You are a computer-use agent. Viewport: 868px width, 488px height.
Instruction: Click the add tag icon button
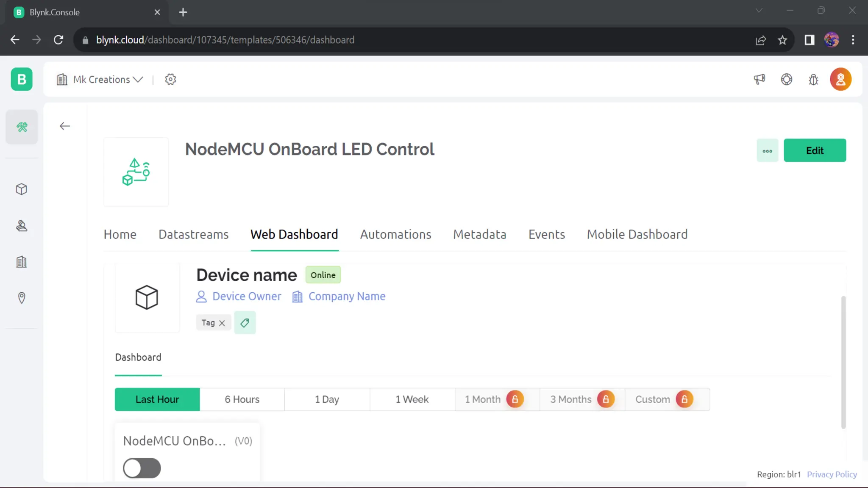(x=245, y=323)
